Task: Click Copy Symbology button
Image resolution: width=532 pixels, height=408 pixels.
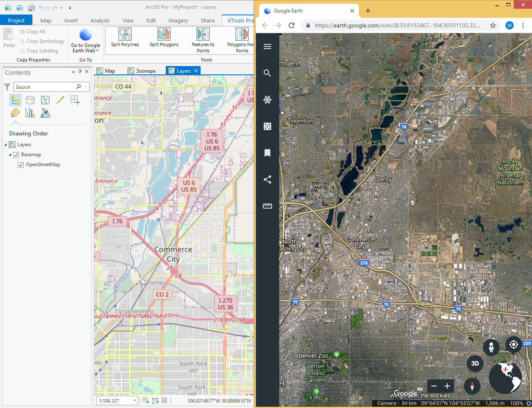Action: point(42,41)
